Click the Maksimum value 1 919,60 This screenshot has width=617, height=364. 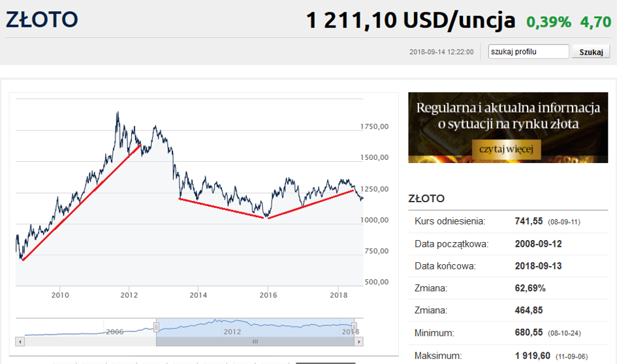[x=532, y=356]
